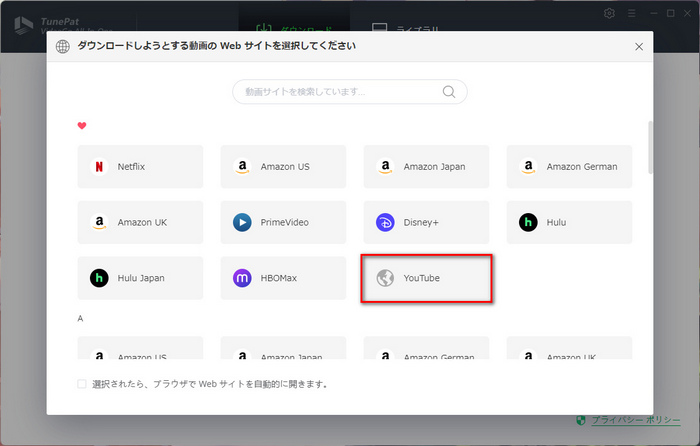
Task: Click the Hulu Japan label text
Action: coord(141,278)
